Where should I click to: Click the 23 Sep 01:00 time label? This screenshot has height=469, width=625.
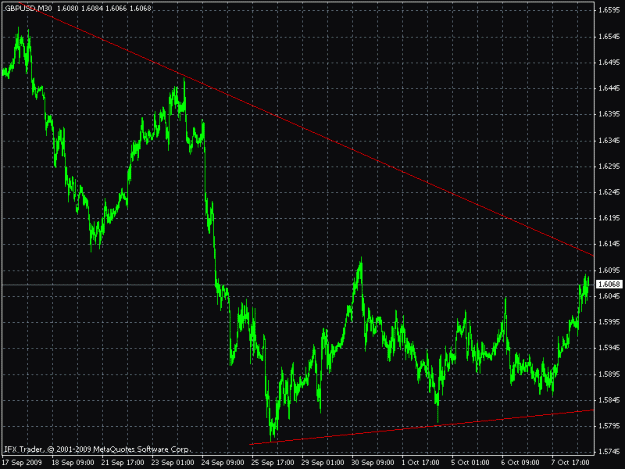(x=173, y=463)
